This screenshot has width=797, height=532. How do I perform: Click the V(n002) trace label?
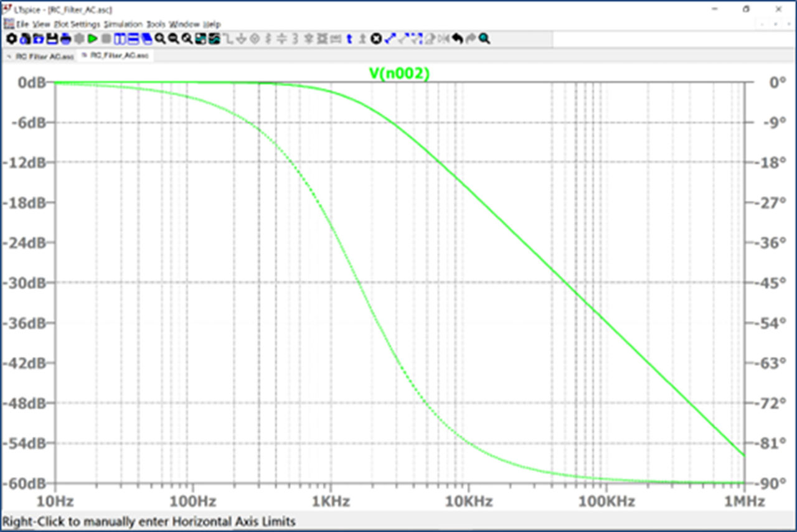coord(400,73)
